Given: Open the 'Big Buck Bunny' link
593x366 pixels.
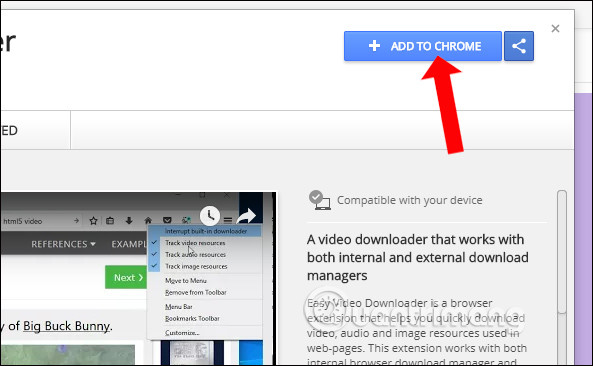Looking at the screenshot, I should coord(67,326).
